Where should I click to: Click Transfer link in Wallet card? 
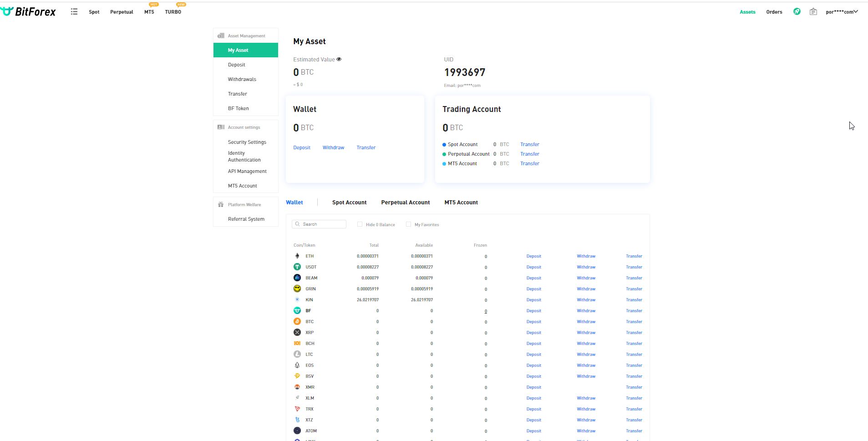(366, 147)
